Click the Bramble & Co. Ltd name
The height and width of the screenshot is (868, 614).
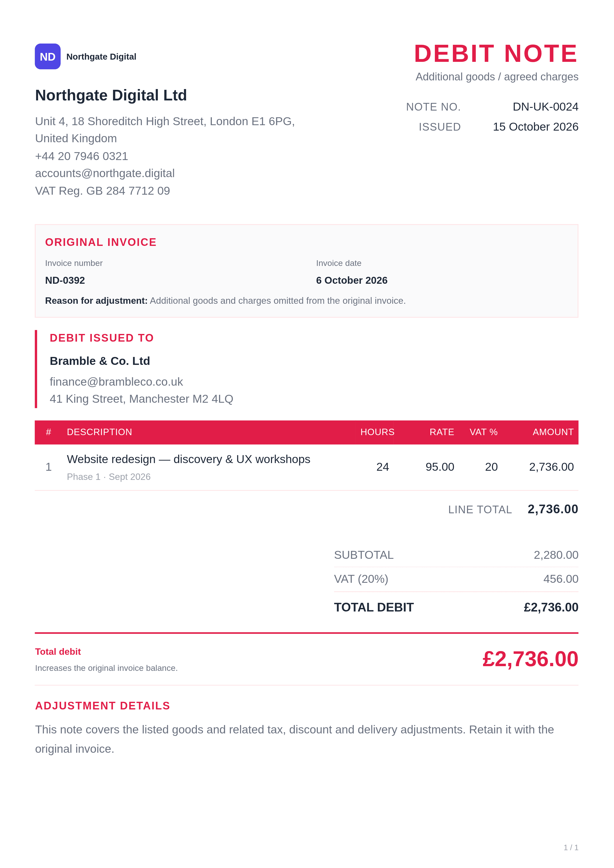(100, 361)
